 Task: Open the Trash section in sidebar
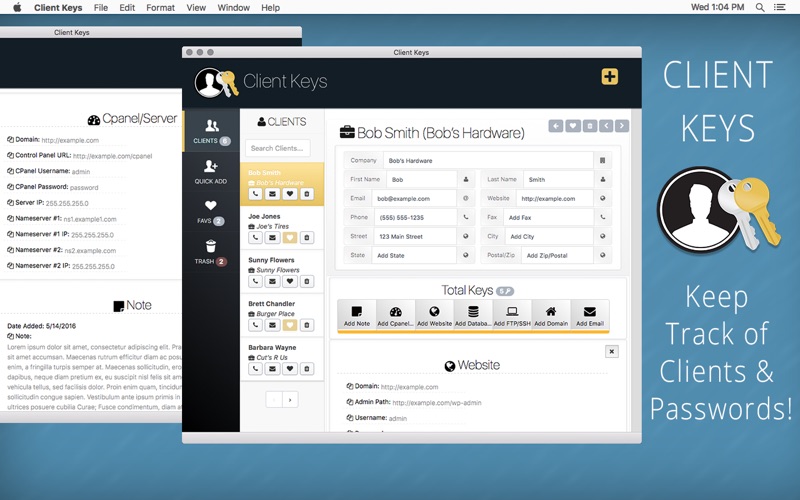click(x=211, y=252)
